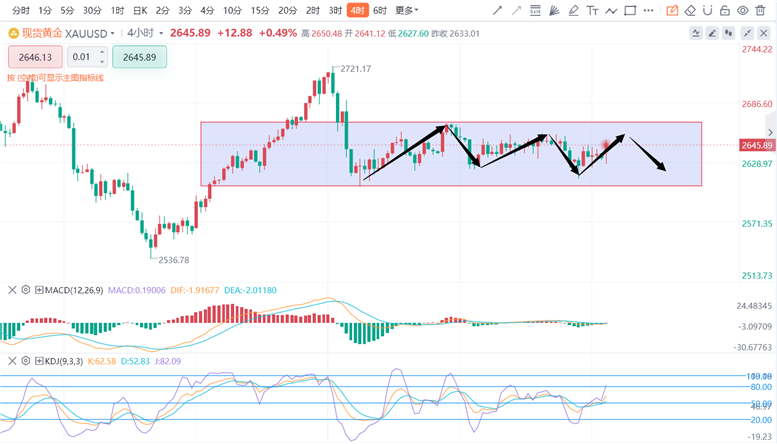
Task: Open the 更多 timeframe dropdown
Action: point(407,10)
